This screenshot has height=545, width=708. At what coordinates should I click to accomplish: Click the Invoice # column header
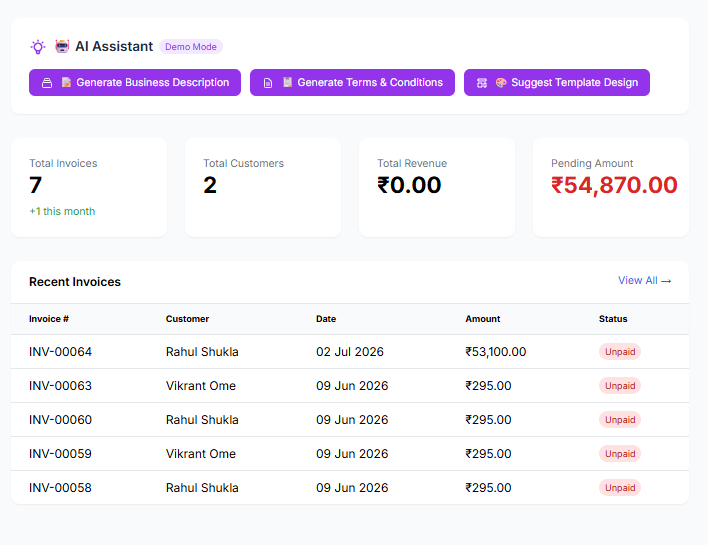coord(49,319)
